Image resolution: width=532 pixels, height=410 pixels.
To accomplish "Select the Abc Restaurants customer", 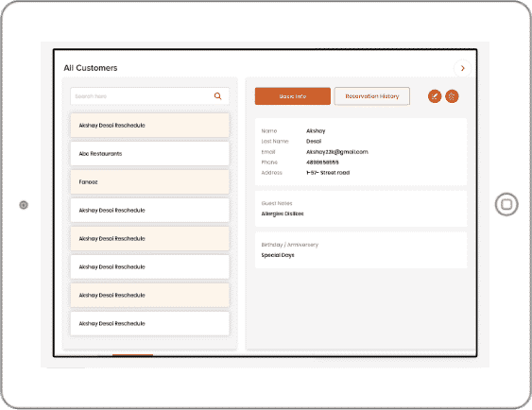I will (x=149, y=154).
